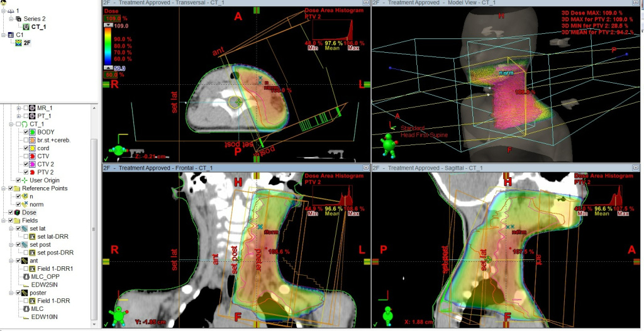This screenshot has height=331, width=644.
Task: Click the MLC_OPP collimator icon under ant field
Action: [26, 276]
